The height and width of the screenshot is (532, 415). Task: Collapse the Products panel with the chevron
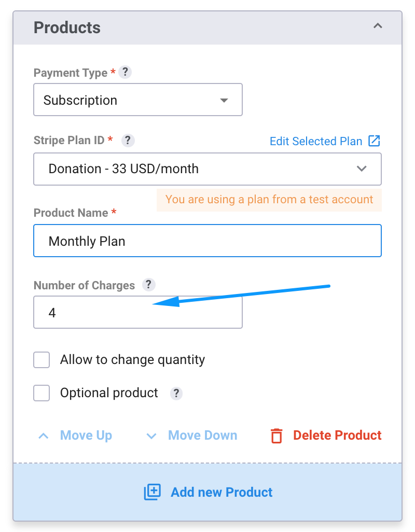(378, 26)
